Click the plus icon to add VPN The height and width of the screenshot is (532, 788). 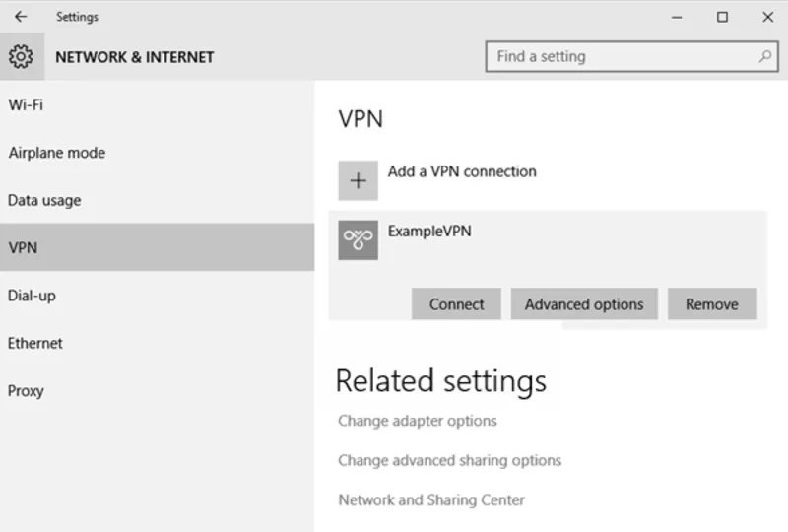[358, 181]
